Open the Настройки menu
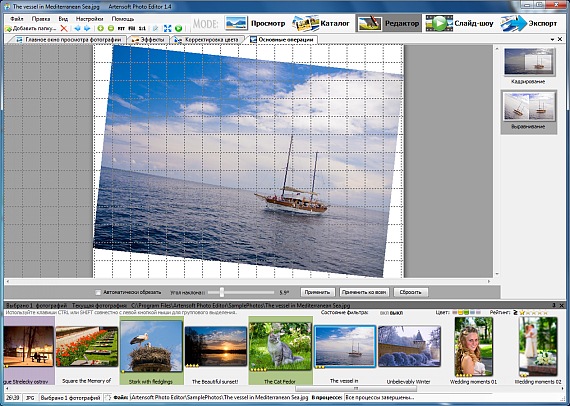This screenshot has width=570, height=406. [89, 19]
